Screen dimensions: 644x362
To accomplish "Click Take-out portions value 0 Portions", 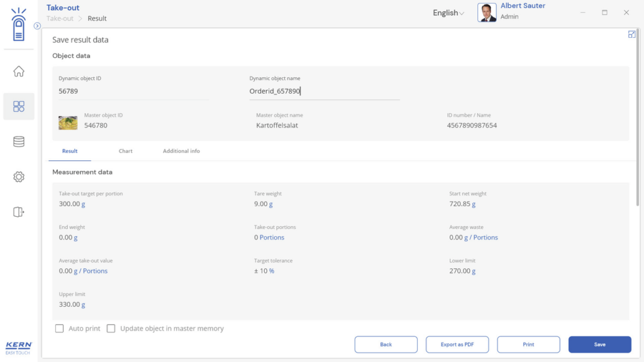I will 269,237.
